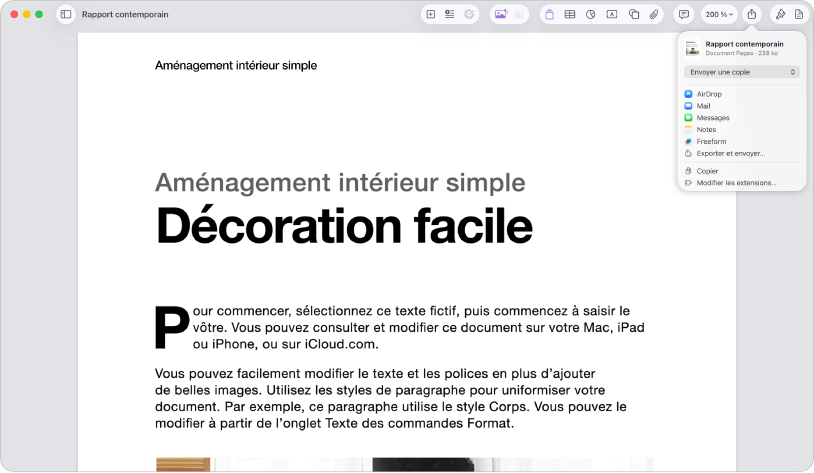
Task: Add a text box with the A icon
Action: (x=612, y=15)
